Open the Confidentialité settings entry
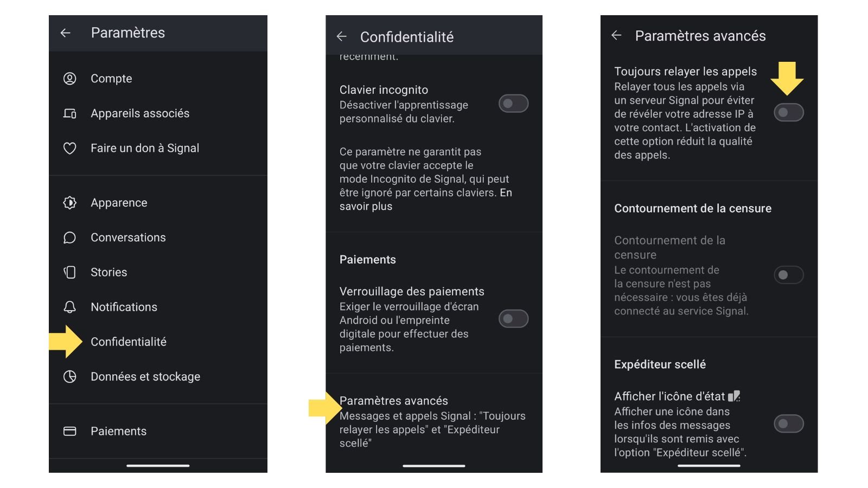Viewport: 868px width, 488px height. 129,342
